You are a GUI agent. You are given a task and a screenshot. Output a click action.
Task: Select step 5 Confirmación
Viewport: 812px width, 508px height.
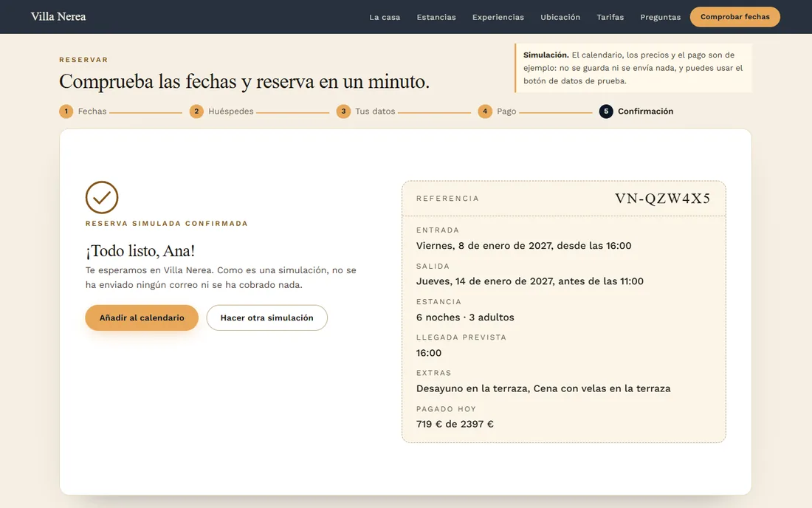coord(636,111)
